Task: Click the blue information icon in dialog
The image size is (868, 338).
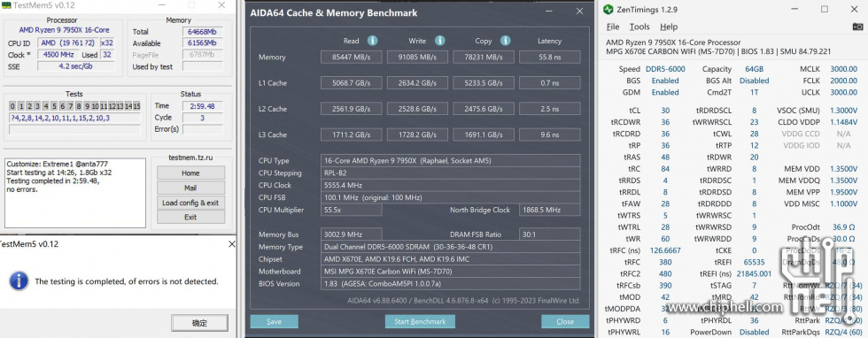Action: point(19,280)
